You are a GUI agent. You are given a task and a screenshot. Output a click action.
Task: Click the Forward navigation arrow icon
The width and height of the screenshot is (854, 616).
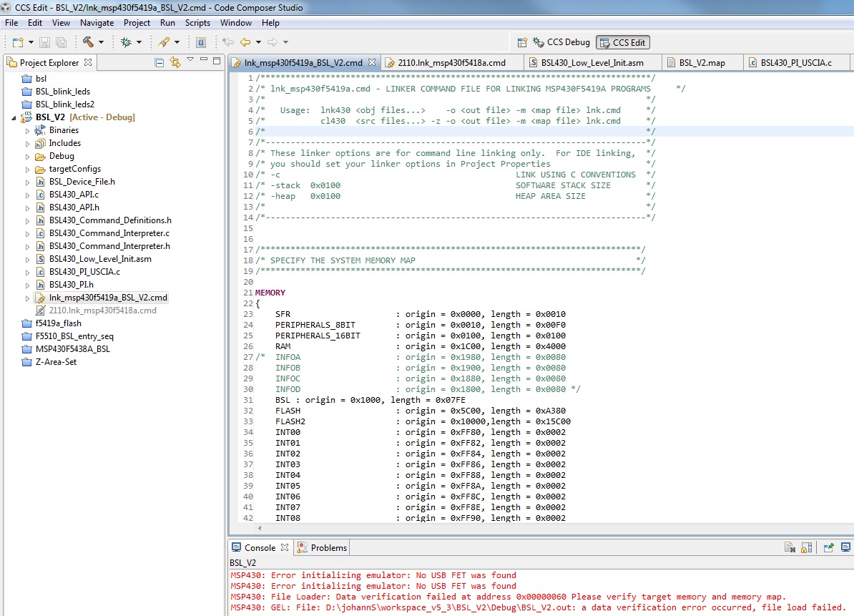[273, 42]
